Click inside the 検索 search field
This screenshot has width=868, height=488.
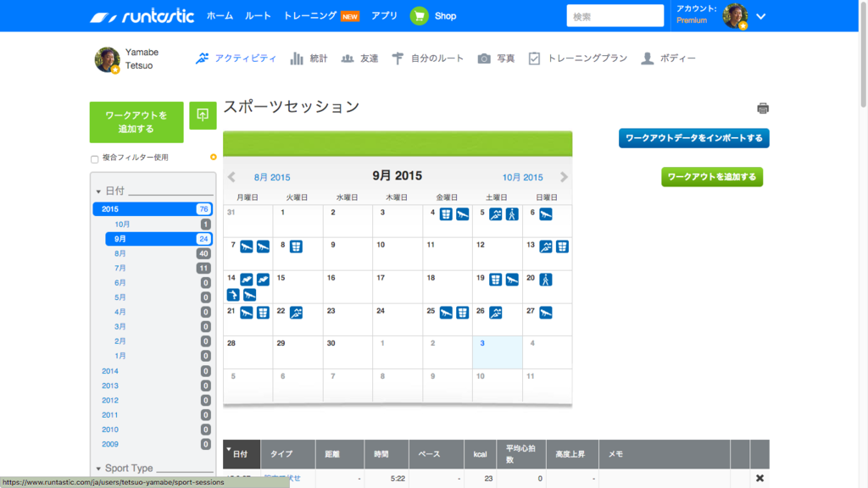click(x=615, y=15)
